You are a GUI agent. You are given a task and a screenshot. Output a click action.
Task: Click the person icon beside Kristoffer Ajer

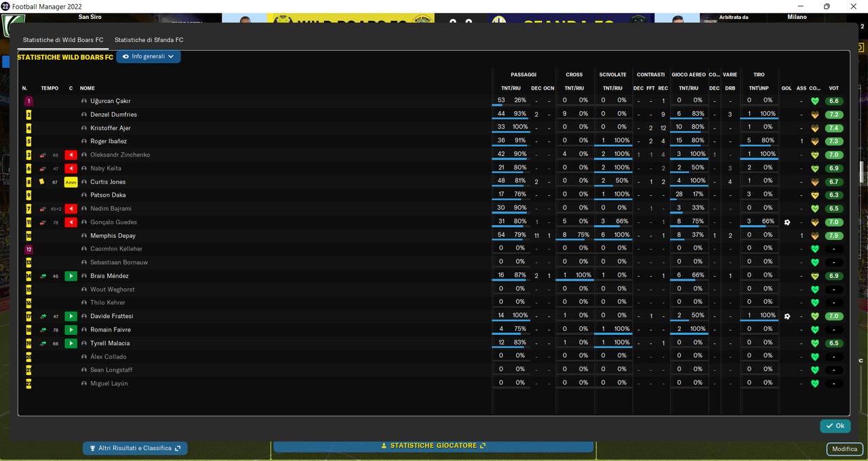(x=84, y=128)
